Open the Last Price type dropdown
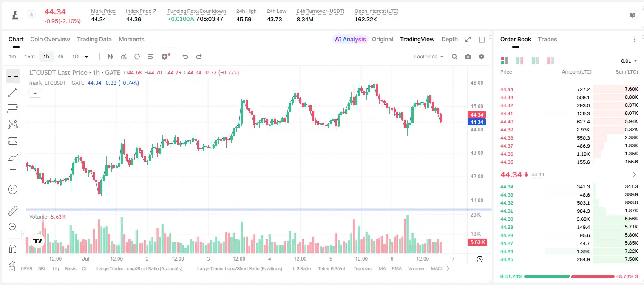This screenshot has width=644, height=285. [x=428, y=57]
